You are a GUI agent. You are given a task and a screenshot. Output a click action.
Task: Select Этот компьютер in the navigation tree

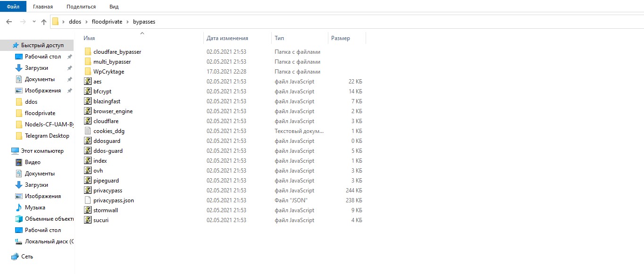42,151
